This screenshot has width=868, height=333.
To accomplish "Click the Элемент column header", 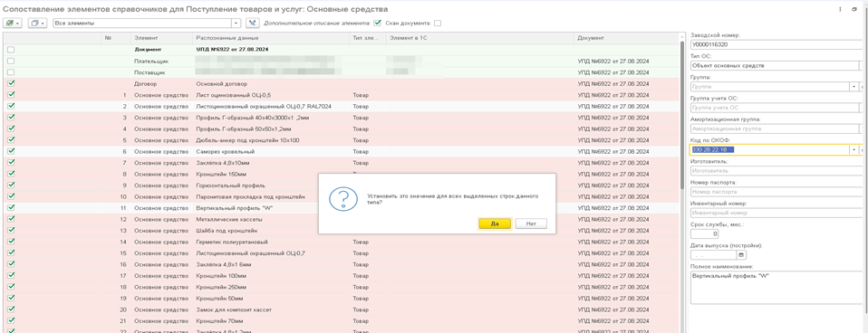I will [x=161, y=38].
